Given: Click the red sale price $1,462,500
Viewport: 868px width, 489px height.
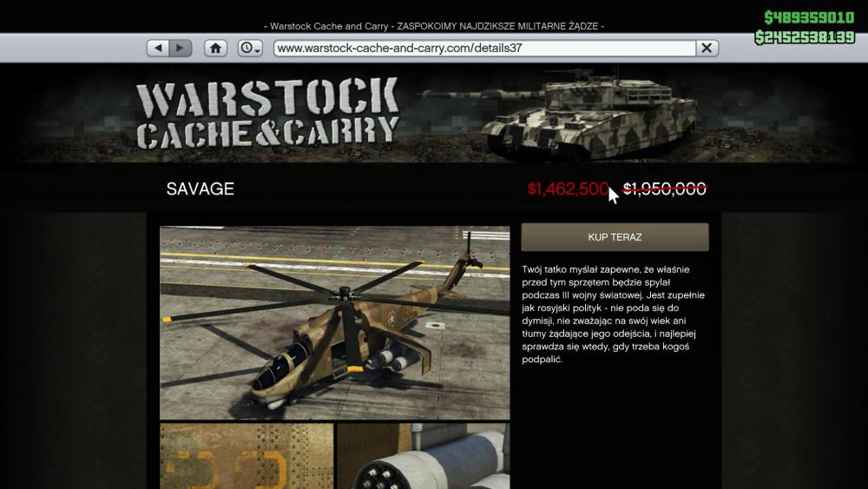Looking at the screenshot, I should tap(568, 188).
